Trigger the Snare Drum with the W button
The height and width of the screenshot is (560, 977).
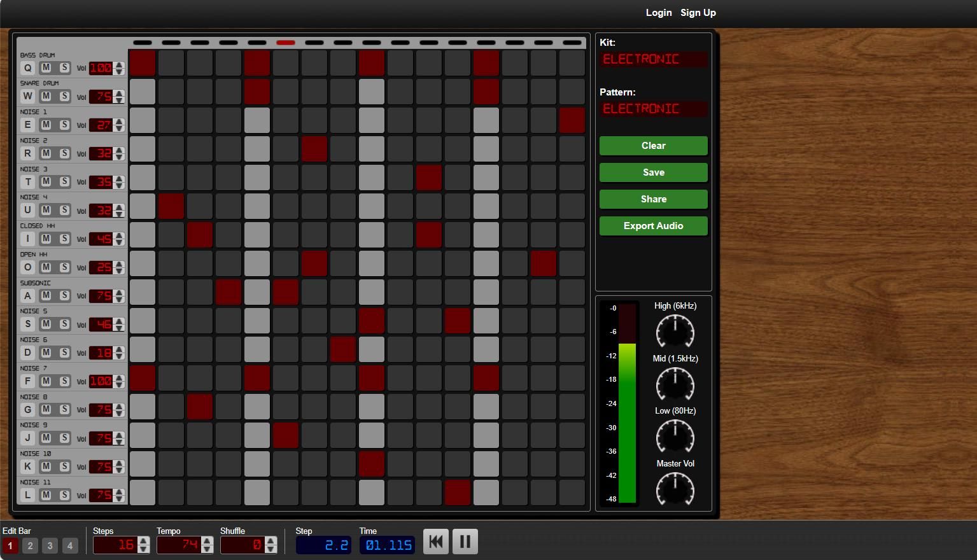click(27, 96)
